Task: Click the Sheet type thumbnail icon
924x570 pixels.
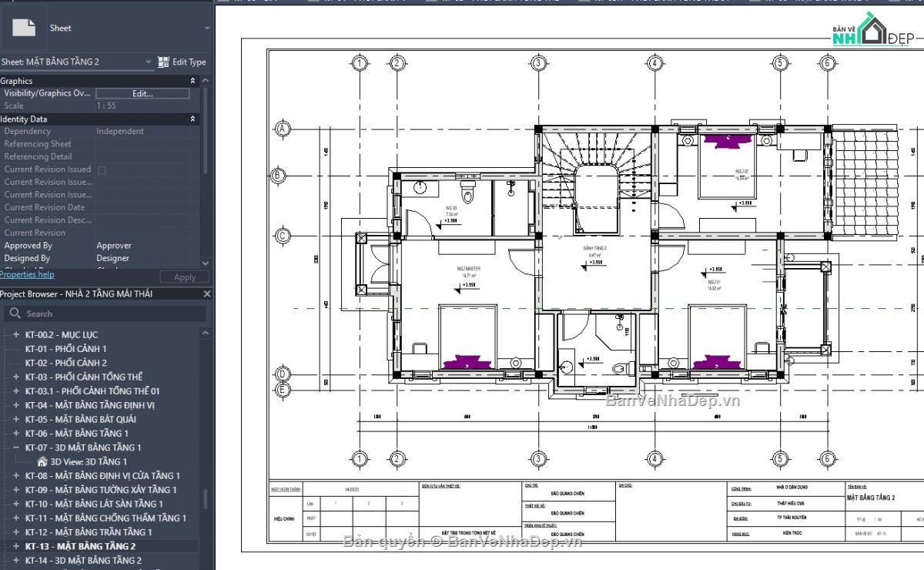Action: (x=24, y=28)
